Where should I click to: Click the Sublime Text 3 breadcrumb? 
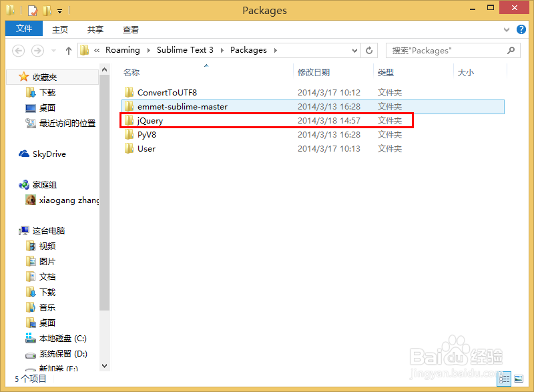(x=185, y=50)
